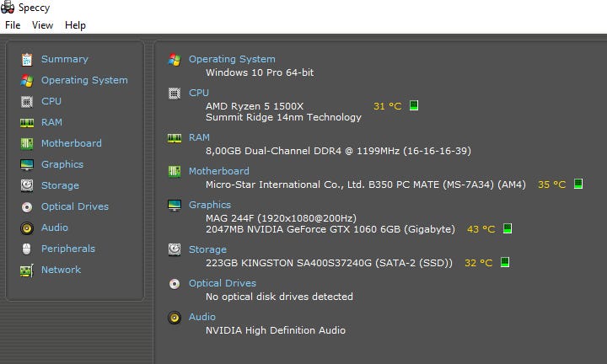Select RAM in the sidebar
607x364 pixels.
tap(51, 122)
